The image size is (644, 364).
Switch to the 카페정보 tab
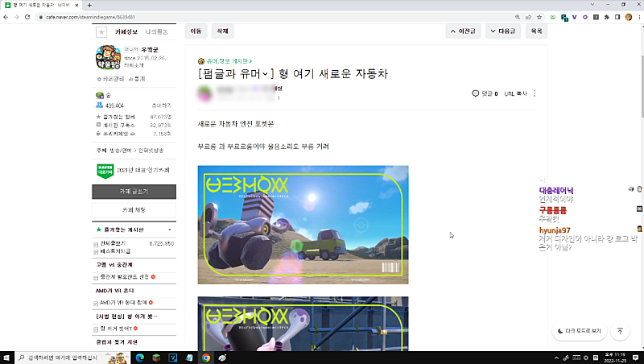[x=126, y=31]
